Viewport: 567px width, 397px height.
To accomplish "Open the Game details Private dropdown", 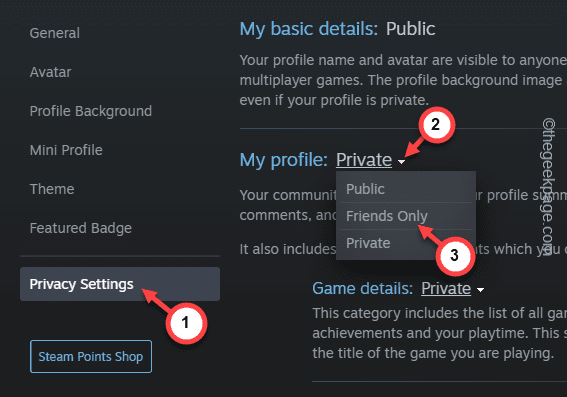I will pos(446,289).
